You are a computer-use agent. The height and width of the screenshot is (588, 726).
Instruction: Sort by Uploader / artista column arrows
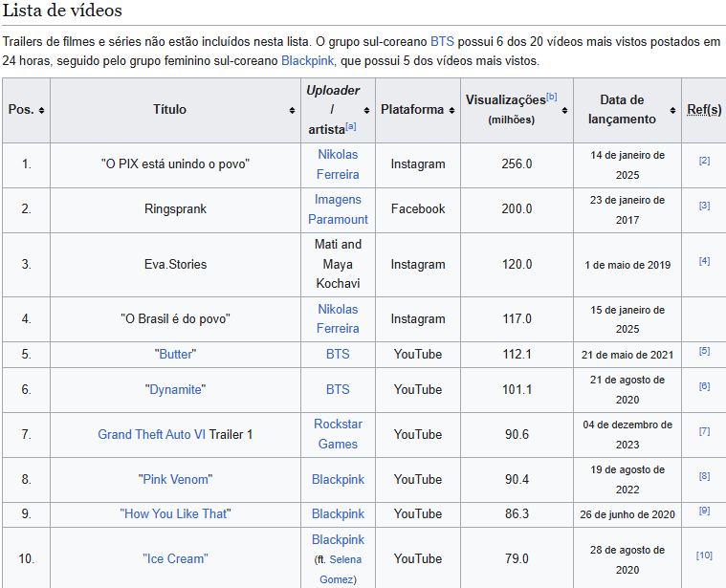coord(366,110)
